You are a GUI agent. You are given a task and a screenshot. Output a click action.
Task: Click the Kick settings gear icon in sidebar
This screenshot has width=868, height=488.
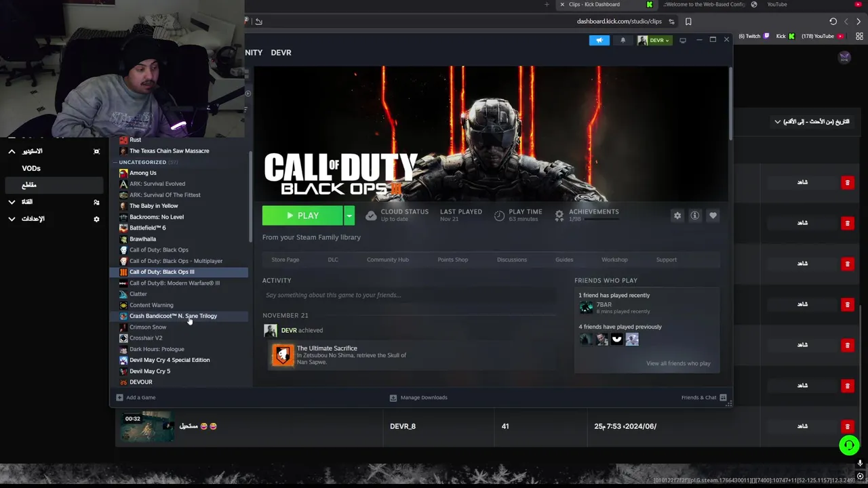[x=96, y=219]
